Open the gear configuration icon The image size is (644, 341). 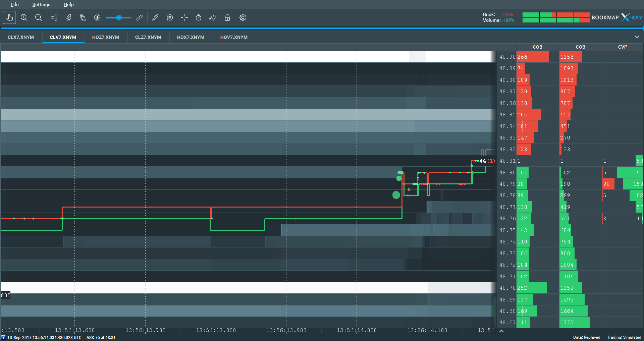click(243, 17)
